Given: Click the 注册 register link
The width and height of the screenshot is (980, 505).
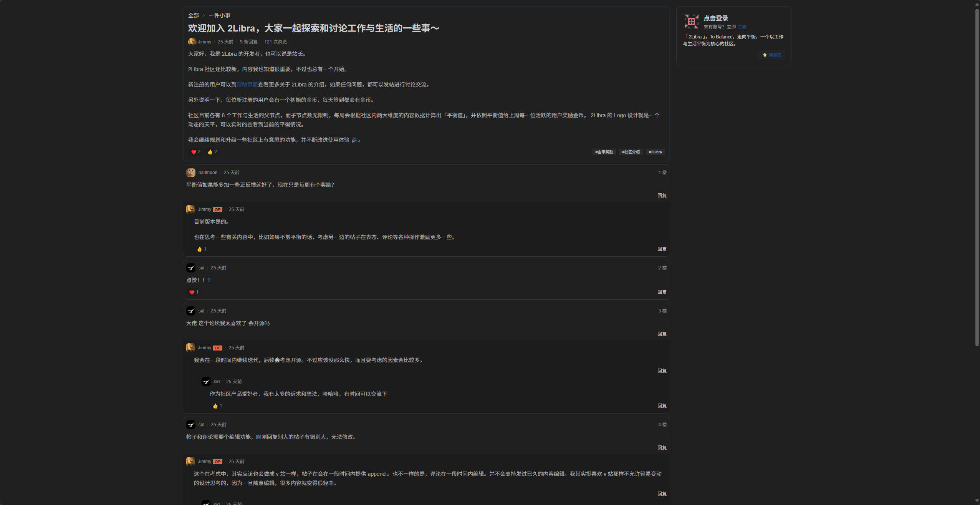Looking at the screenshot, I should pos(742,27).
